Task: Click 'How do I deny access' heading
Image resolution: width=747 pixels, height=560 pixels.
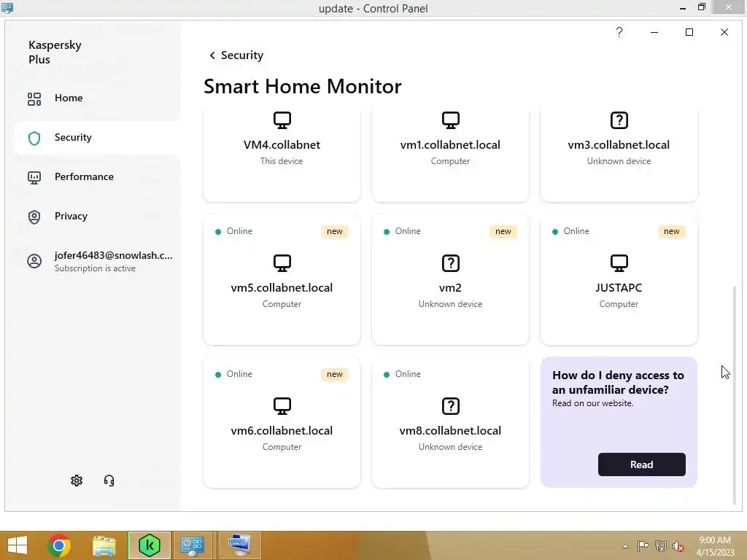Action: coord(618,382)
